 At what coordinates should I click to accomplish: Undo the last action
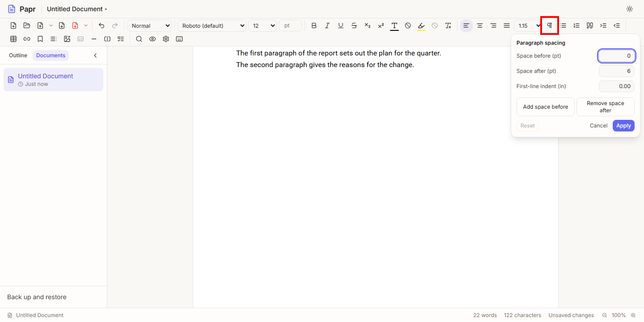102,25
